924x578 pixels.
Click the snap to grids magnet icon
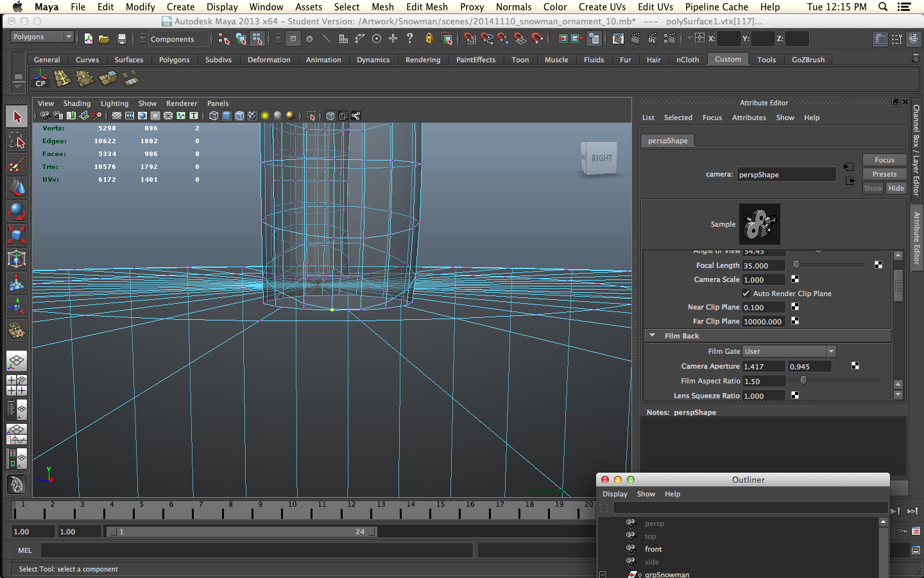pyautogui.click(x=470, y=39)
